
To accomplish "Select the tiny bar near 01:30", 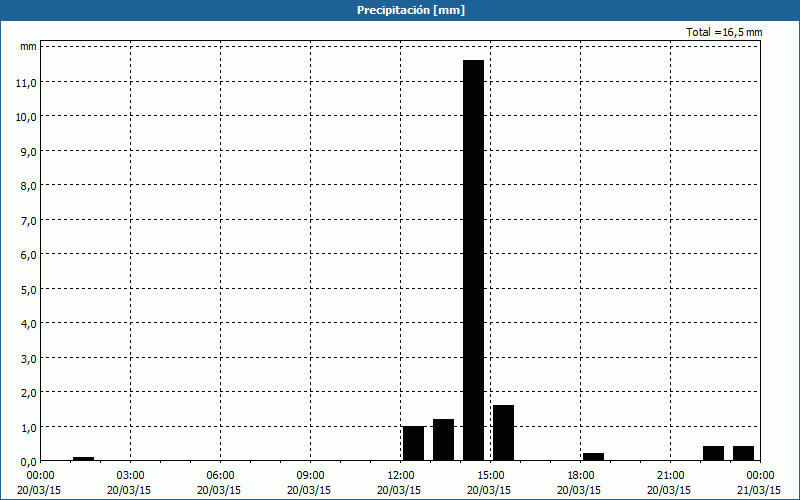I will coord(83,459).
